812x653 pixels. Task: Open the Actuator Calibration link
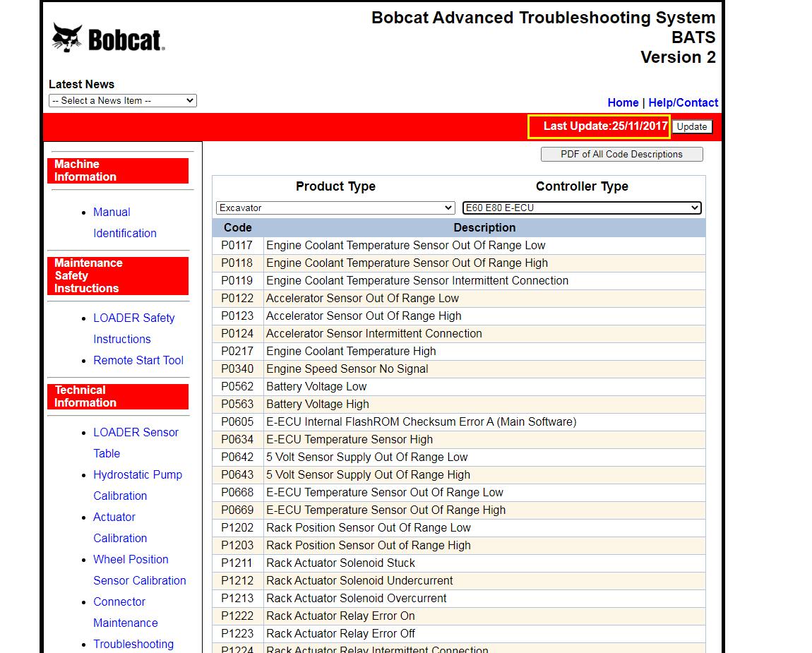pos(120,527)
